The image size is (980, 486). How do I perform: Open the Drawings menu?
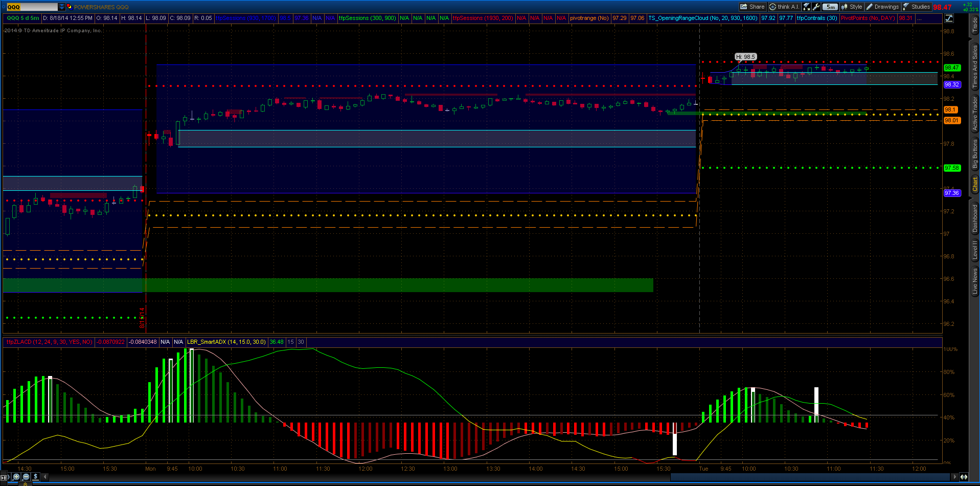coord(882,7)
